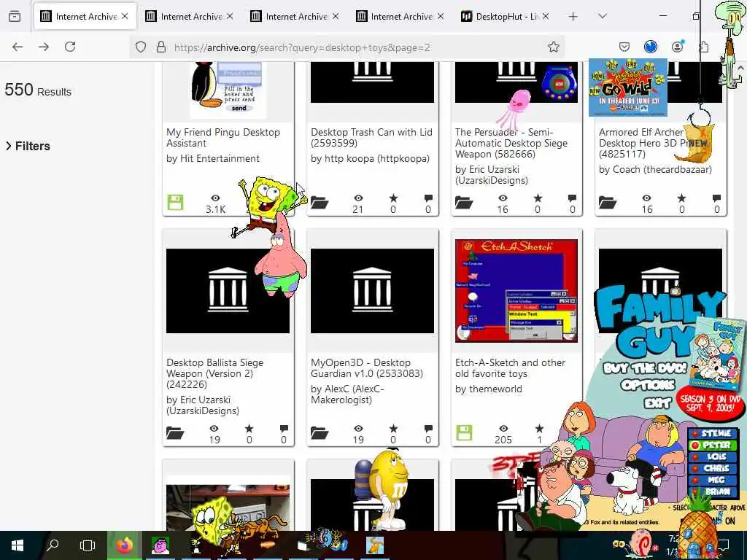Click folder icon on Desktop Ballista card
Viewport: 747px width, 560px height.
pyautogui.click(x=175, y=433)
